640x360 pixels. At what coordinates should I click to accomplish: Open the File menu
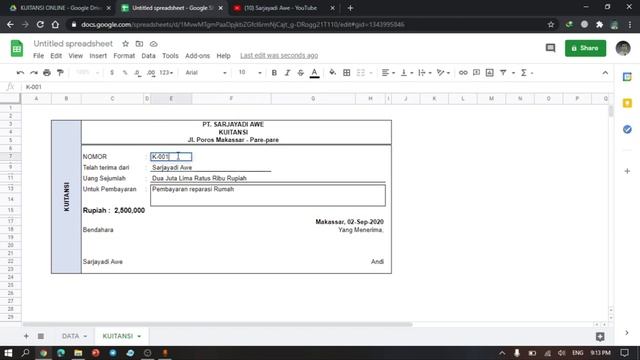point(38,56)
